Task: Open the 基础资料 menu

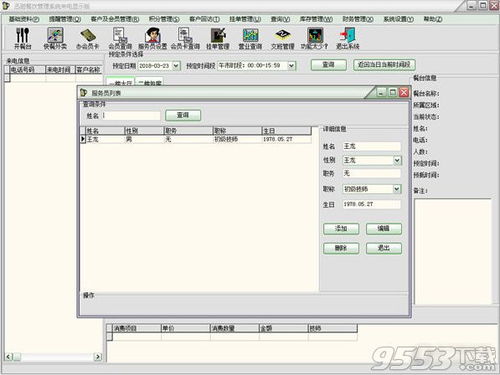Action: point(24,19)
